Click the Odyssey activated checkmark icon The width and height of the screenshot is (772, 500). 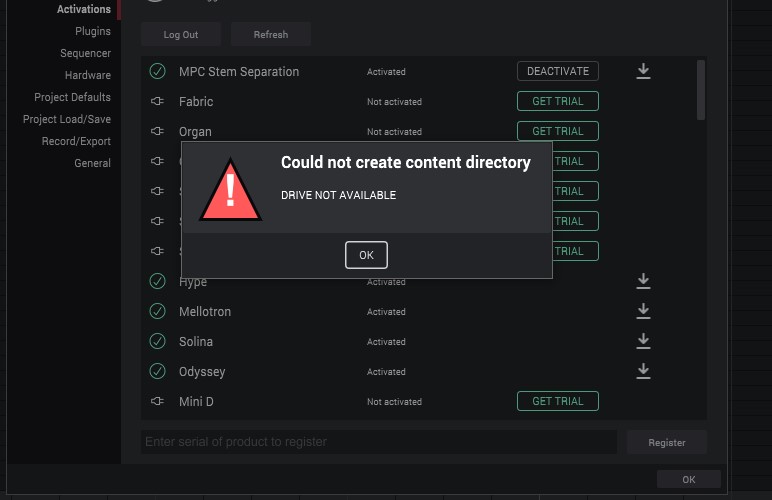tap(158, 372)
